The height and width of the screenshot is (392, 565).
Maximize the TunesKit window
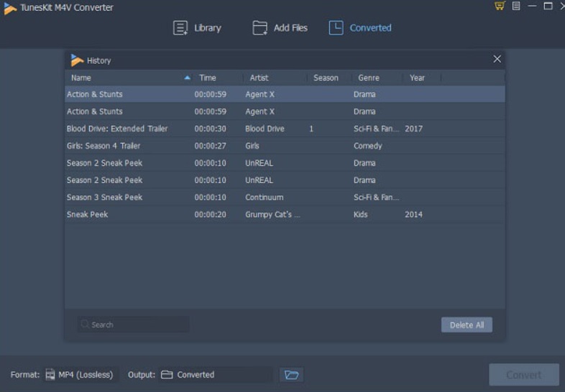[x=548, y=6]
